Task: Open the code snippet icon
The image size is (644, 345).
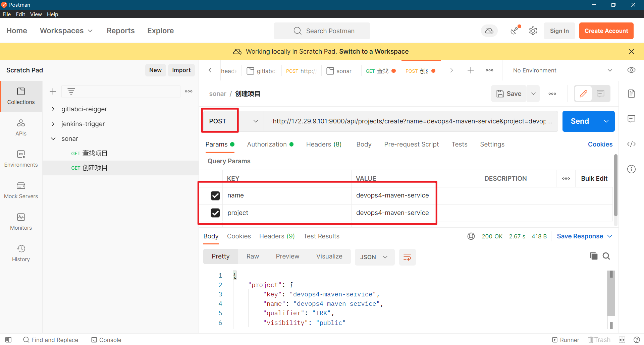Action: (x=631, y=144)
